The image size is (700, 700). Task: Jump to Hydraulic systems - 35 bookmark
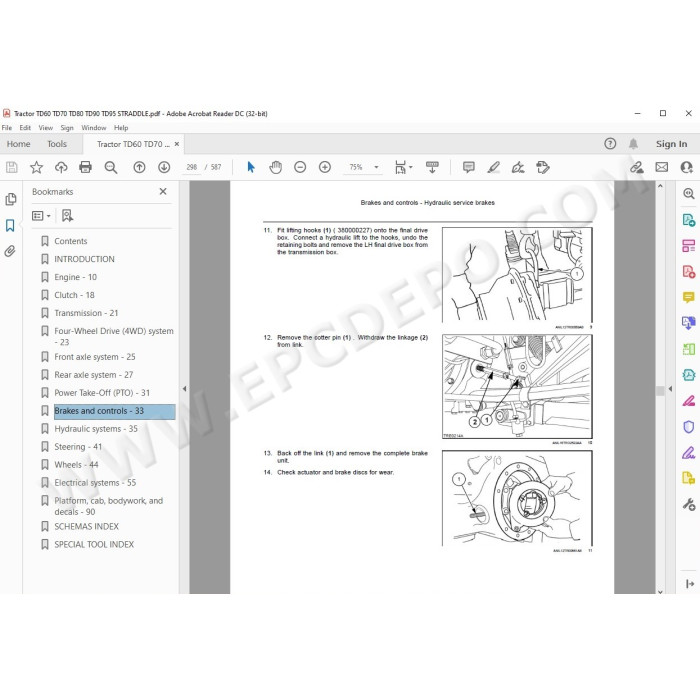(96, 429)
